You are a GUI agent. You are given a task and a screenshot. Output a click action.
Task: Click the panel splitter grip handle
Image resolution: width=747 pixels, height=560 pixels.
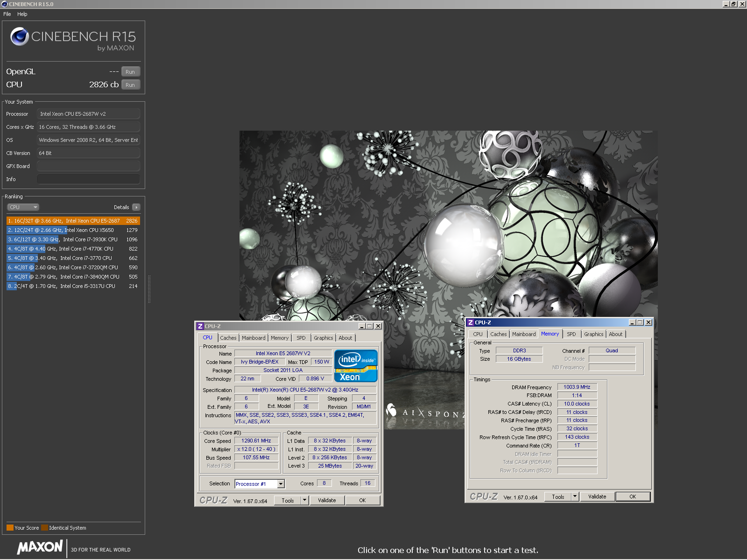tap(149, 289)
